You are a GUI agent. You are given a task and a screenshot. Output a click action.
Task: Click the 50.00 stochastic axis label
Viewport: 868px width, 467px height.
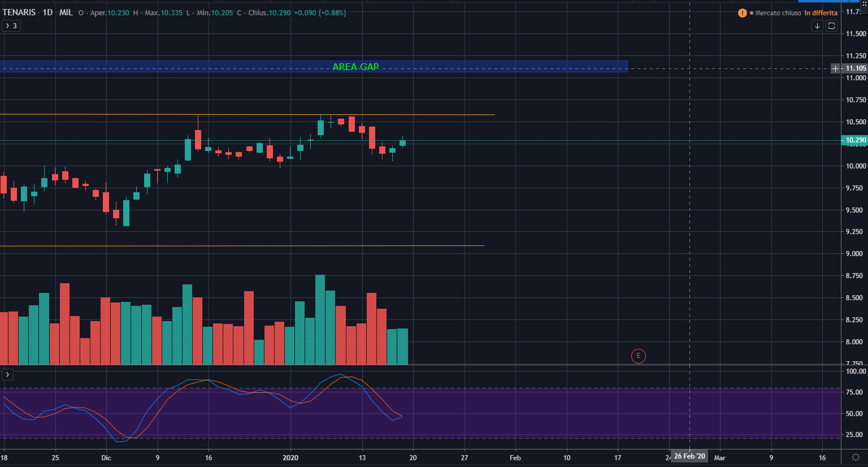coord(856,414)
